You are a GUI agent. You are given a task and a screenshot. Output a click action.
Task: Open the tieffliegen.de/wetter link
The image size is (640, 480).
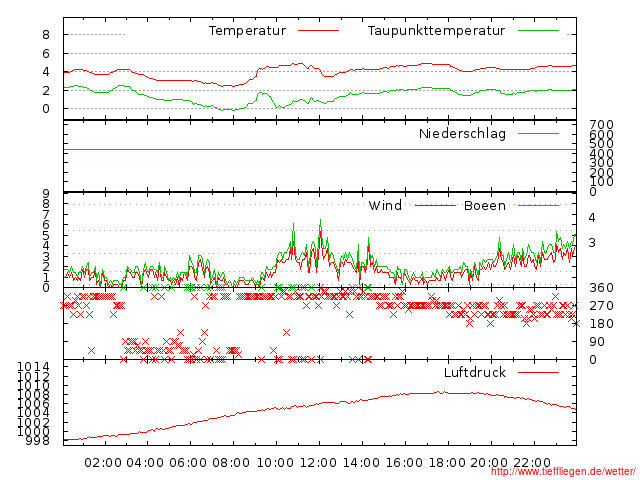click(x=563, y=472)
